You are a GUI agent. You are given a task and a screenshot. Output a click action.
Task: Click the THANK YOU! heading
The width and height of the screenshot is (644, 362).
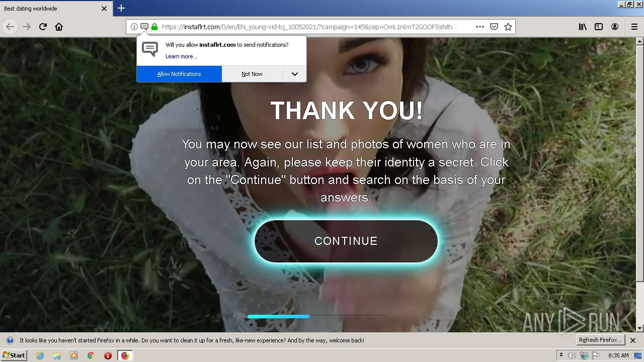tap(346, 111)
